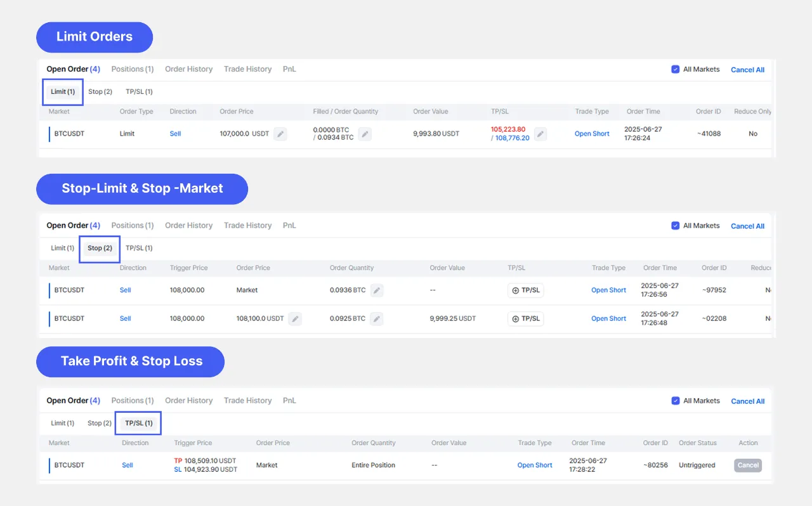This screenshot has width=812, height=506.
Task: Open the highlighted Stop (2) sub-tab
Action: click(100, 248)
